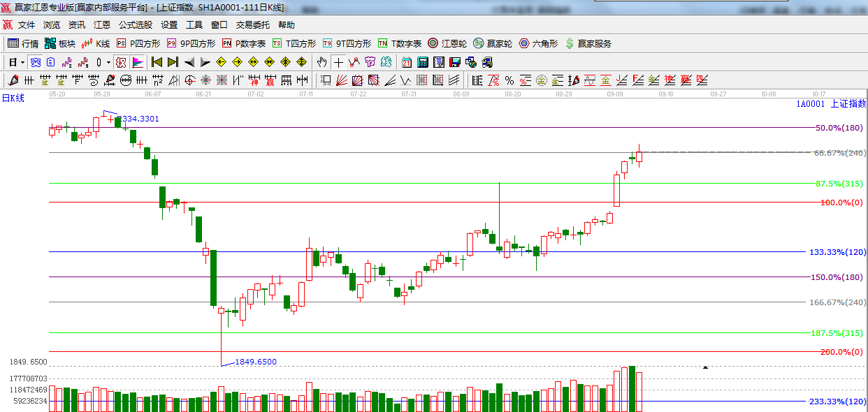The width and height of the screenshot is (868, 412).
Task: Toggle the crosshair cursor button
Action: coord(338,62)
